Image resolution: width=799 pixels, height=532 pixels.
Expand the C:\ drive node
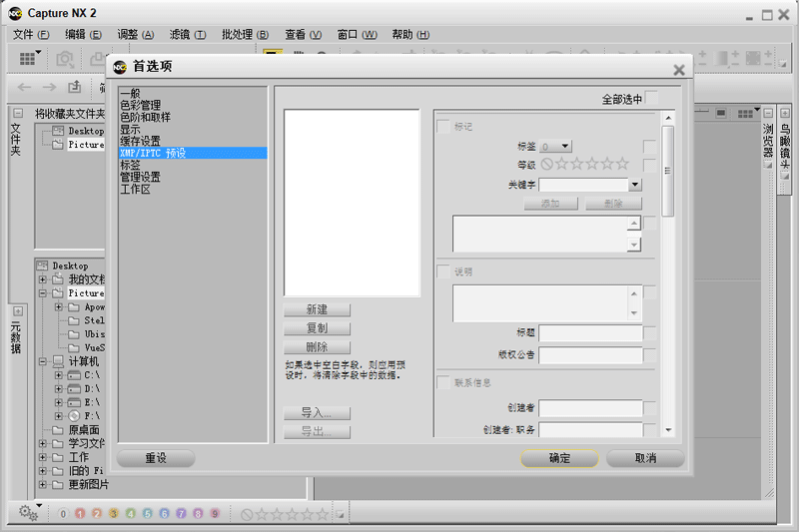pyautogui.click(x=59, y=375)
